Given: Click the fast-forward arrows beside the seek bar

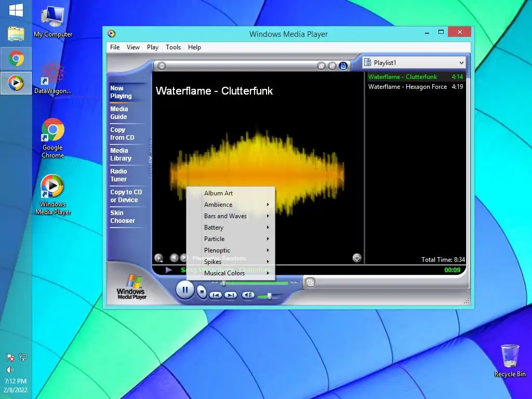Looking at the screenshot, I should click(x=294, y=283).
